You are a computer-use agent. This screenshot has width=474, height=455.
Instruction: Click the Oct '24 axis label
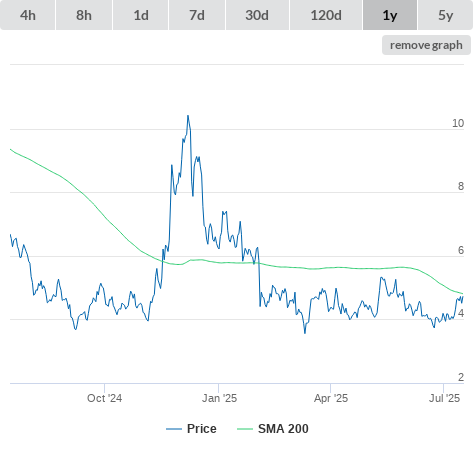click(104, 398)
